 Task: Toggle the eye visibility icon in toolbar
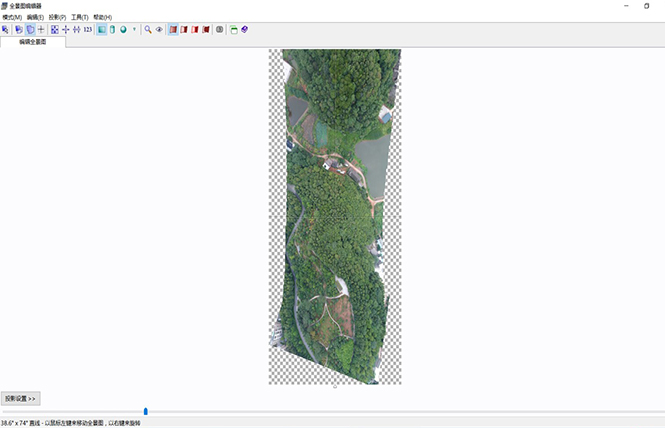point(159,30)
